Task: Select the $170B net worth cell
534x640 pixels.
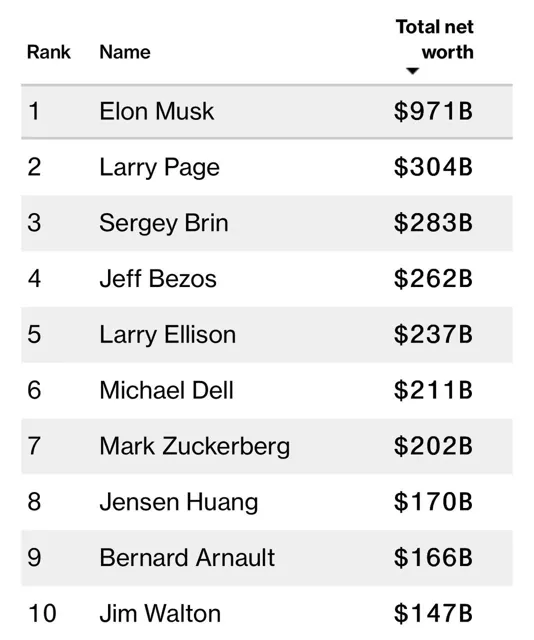Action: click(433, 502)
